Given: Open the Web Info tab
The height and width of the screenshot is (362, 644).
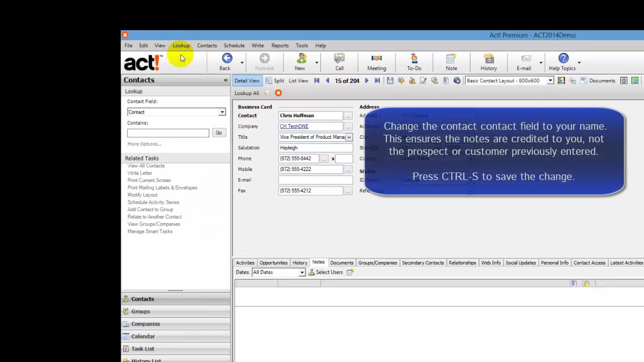Looking at the screenshot, I should point(491,263).
